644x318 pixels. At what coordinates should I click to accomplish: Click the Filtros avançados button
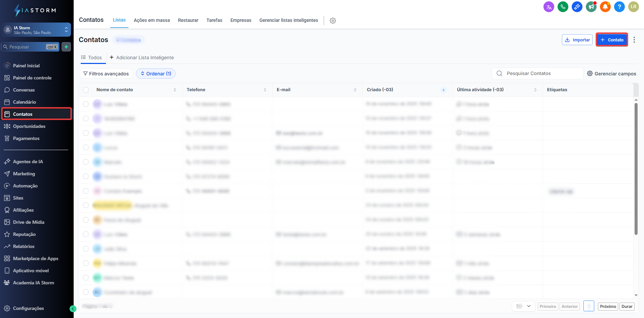106,74
